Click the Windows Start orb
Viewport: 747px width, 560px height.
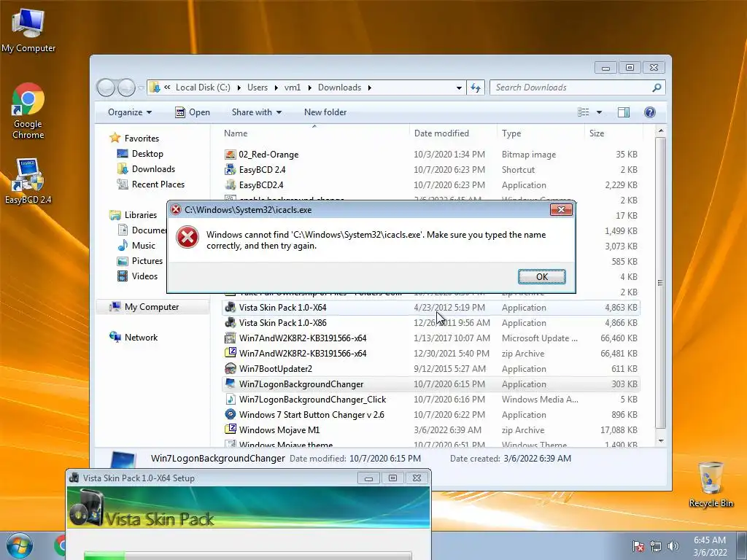tap(20, 545)
